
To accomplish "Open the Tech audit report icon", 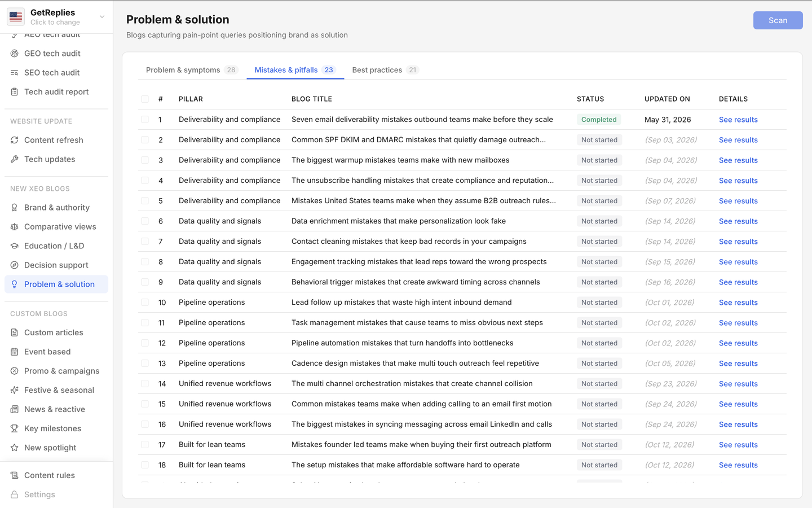I will (15, 91).
